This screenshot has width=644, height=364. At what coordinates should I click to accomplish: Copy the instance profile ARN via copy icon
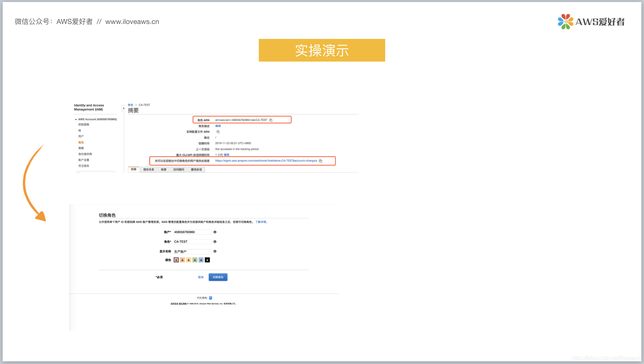[x=218, y=132]
